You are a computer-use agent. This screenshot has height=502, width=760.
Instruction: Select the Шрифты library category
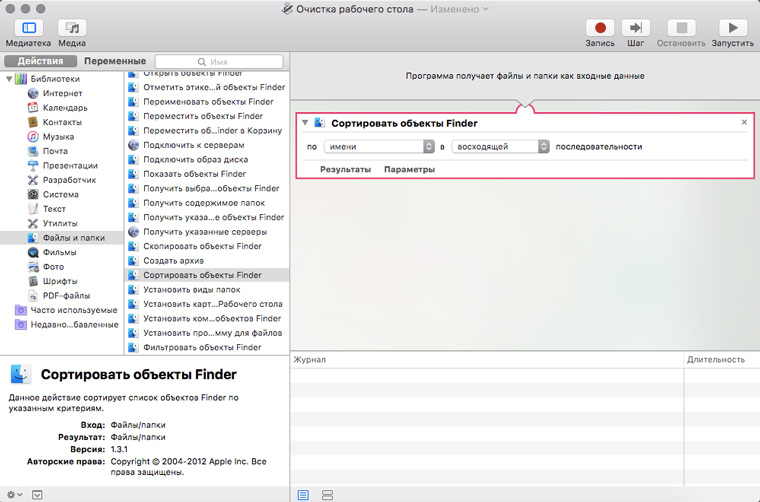60,281
